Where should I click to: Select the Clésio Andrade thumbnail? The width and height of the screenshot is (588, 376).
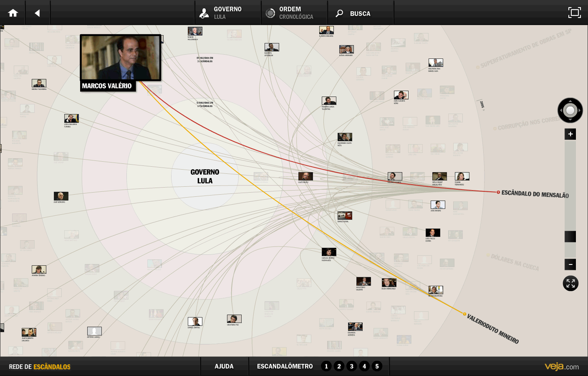(346, 49)
